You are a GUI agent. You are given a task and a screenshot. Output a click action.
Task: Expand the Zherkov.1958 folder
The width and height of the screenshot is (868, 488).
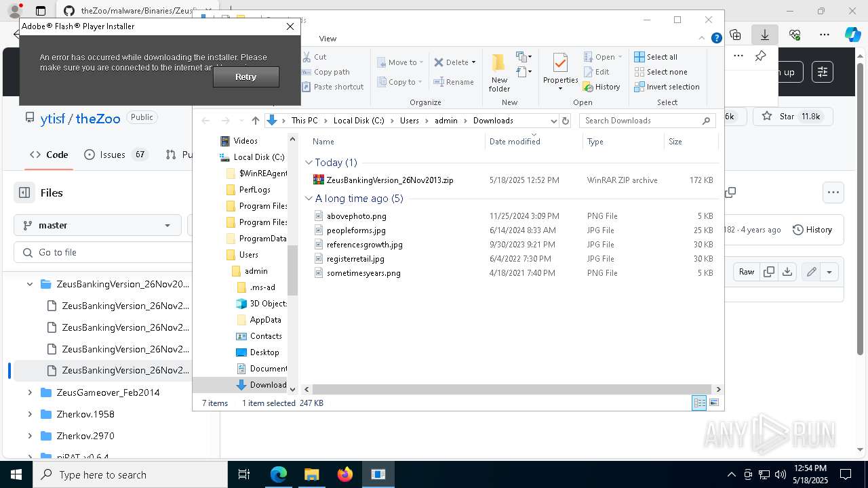[30, 414]
